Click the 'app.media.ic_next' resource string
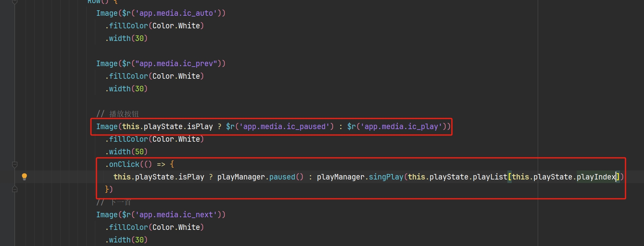Screen dimensions: 644x246 click(176, 215)
